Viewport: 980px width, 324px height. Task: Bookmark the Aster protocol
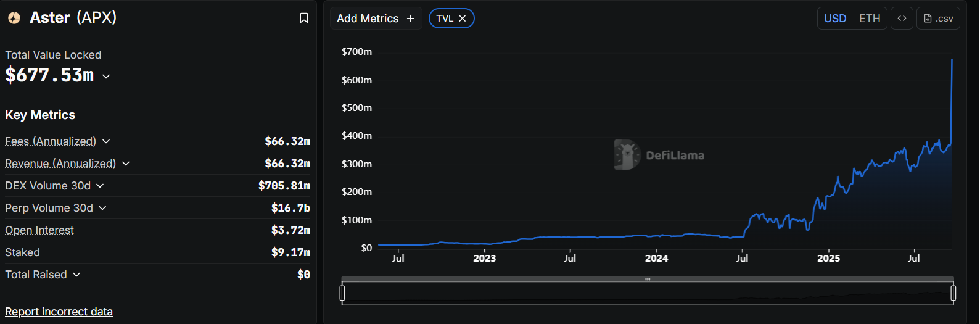click(x=304, y=18)
